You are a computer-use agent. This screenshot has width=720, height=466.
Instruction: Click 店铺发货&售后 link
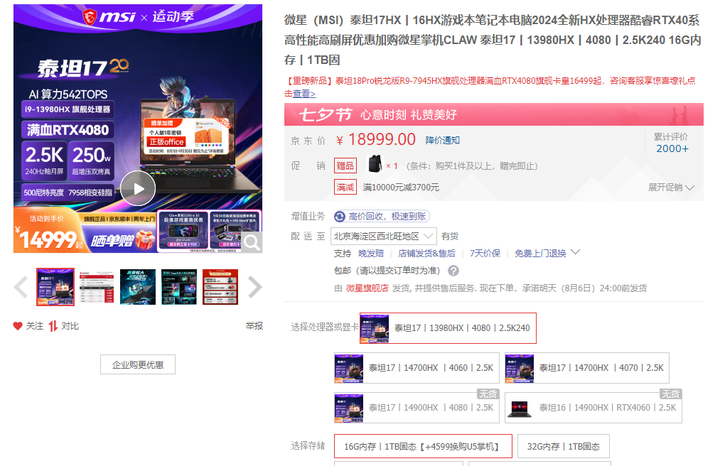[x=427, y=253]
